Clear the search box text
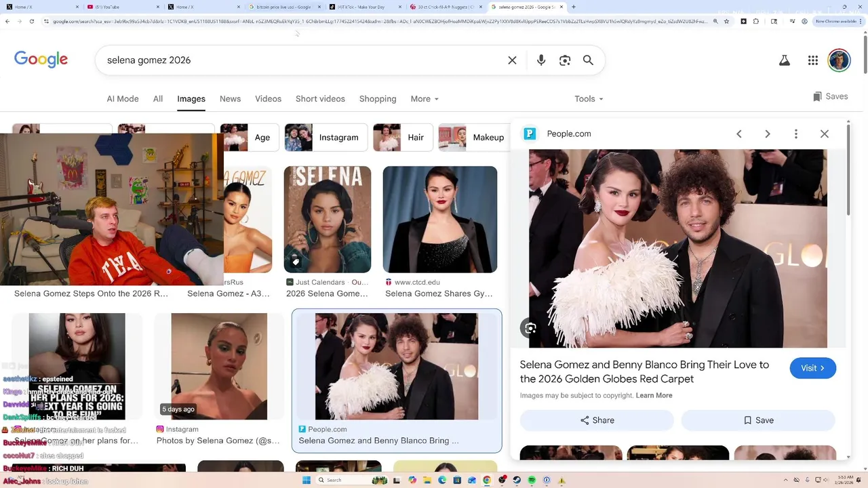The height and width of the screenshot is (488, 868). [512, 60]
